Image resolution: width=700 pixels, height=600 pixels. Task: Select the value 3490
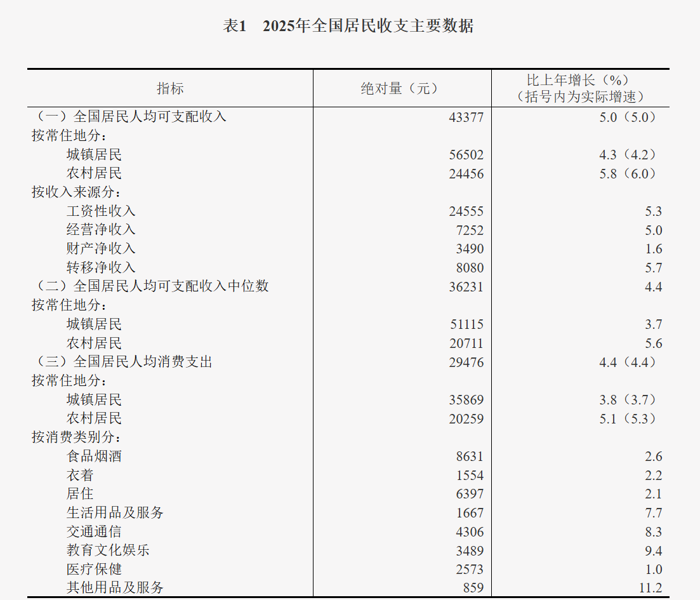click(x=470, y=250)
